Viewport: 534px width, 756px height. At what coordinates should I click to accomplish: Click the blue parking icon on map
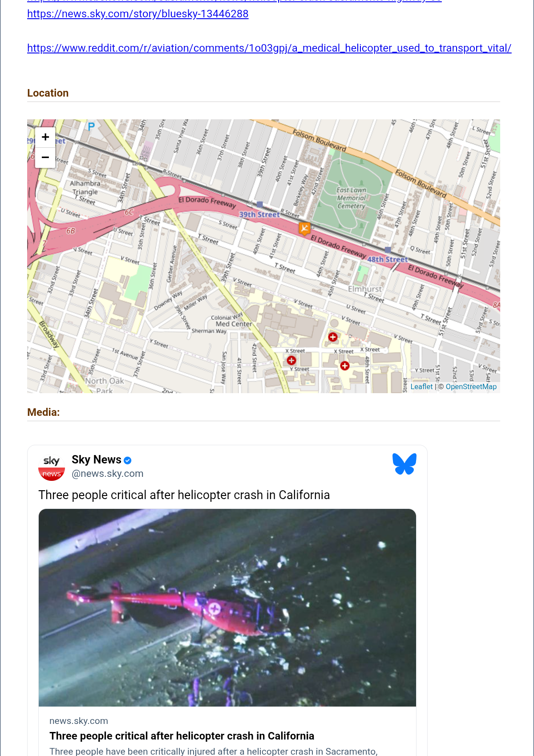tap(91, 126)
